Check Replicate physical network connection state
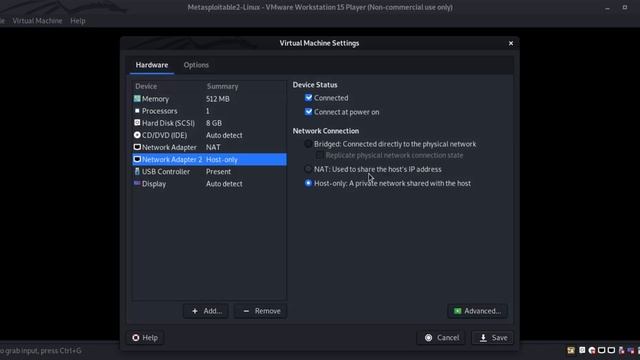 pyautogui.click(x=320, y=155)
